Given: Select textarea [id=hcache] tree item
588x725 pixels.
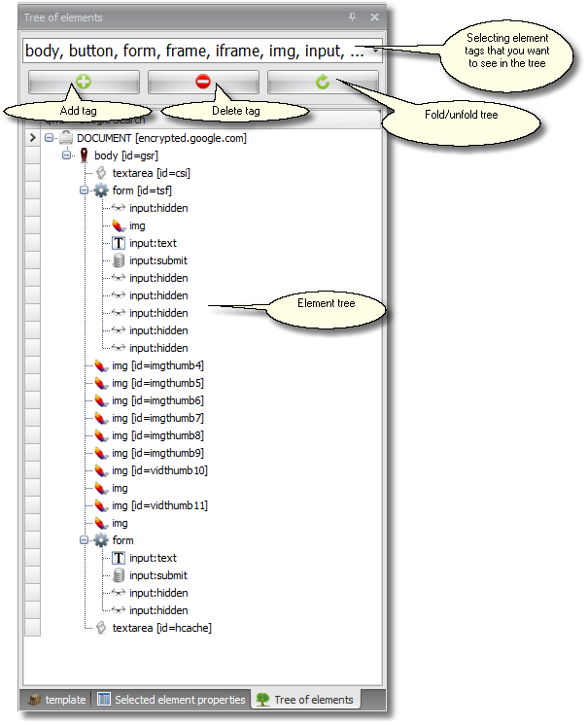Looking at the screenshot, I should click(x=161, y=628).
